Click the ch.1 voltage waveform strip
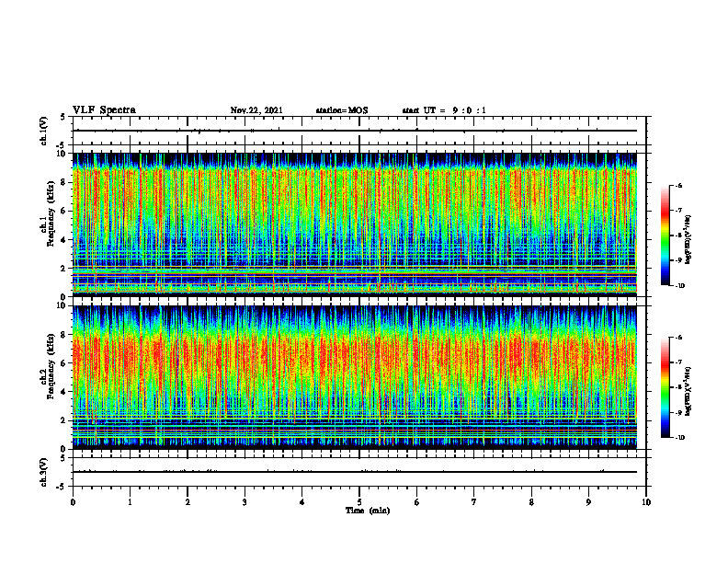The height and width of the screenshot is (563, 728). click(359, 131)
